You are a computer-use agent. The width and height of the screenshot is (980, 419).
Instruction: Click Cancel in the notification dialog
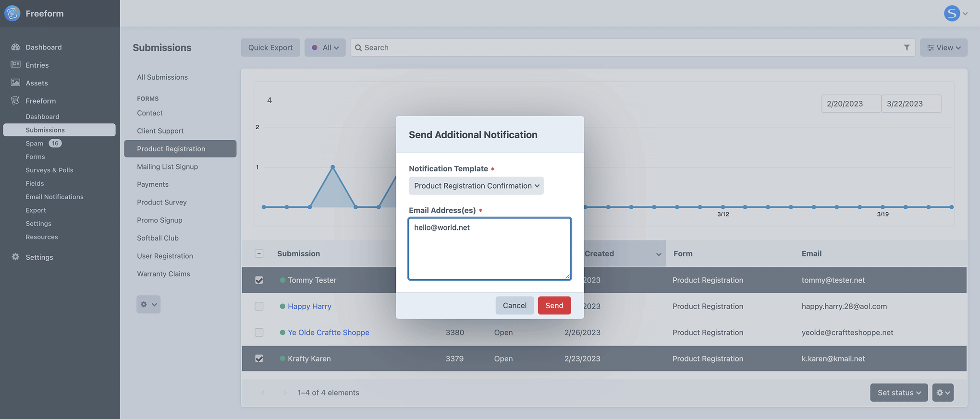(514, 305)
